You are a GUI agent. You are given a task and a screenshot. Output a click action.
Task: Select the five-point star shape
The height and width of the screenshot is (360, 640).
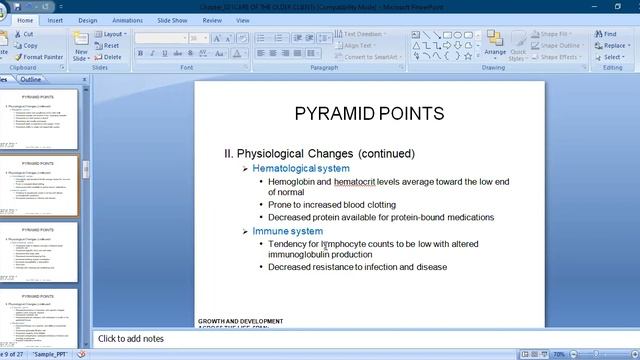[x=468, y=56]
